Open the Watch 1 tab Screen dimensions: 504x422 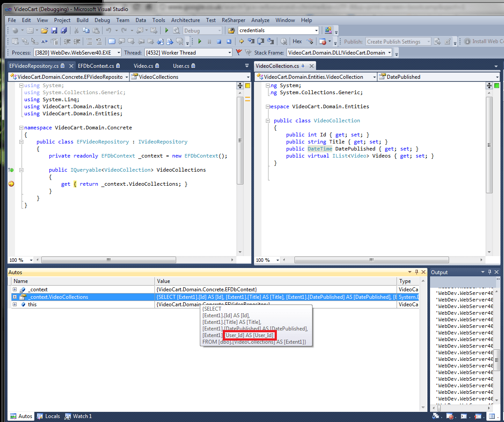pos(78,416)
